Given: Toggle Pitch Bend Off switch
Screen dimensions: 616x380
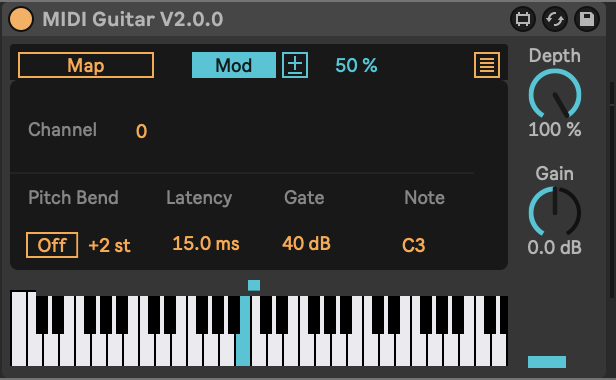Looking at the screenshot, I should click(52, 245).
